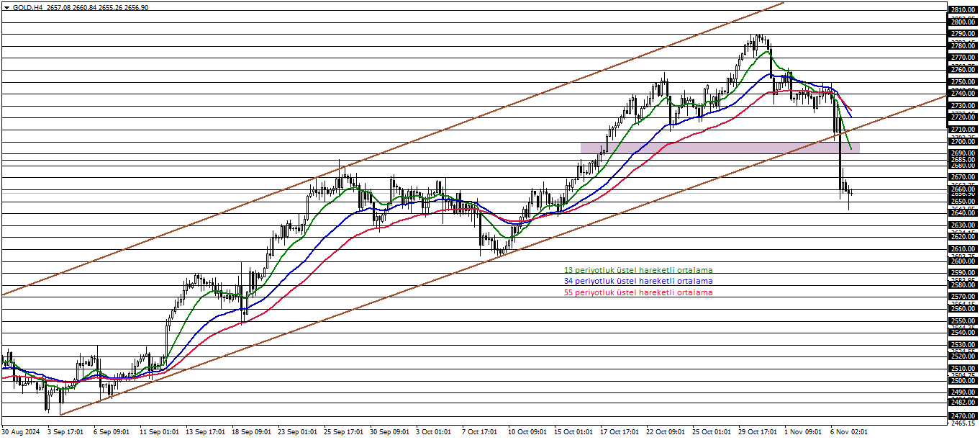Click the 2550.00 price level label
Screen dimensions: 980x440
[963, 321]
